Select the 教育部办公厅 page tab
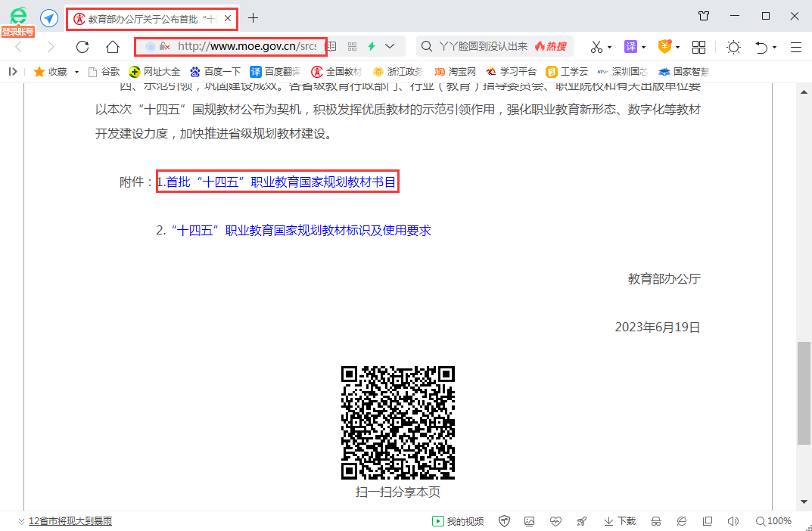The image size is (812, 531). click(x=152, y=19)
